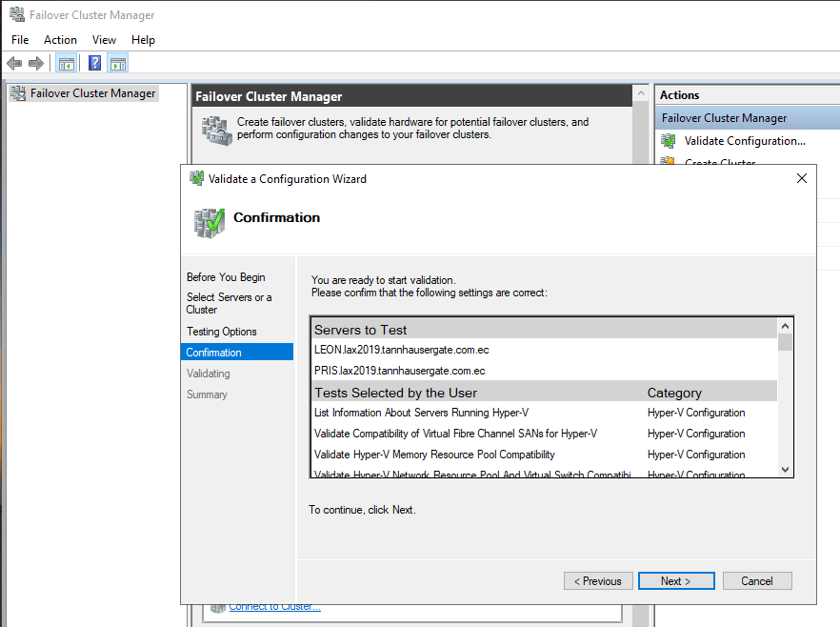This screenshot has height=627, width=840.
Task: Close the Validate a Configuration Wizard dialog
Action: pos(801,178)
